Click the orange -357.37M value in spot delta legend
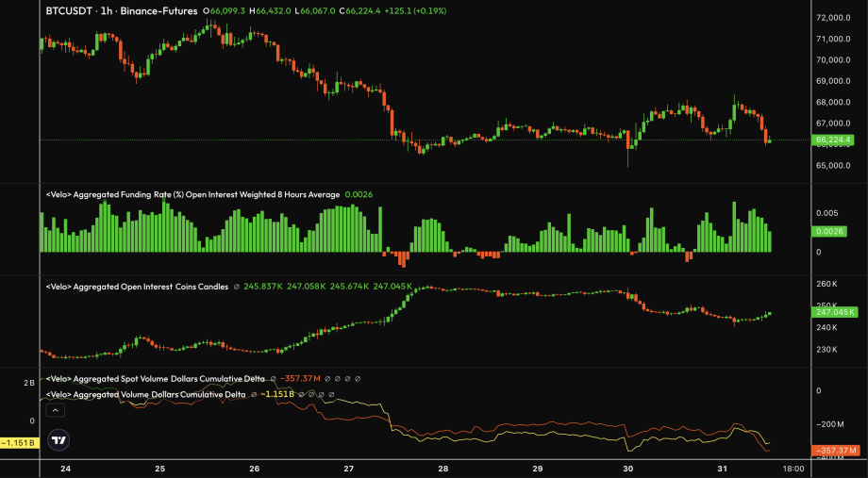This screenshot has height=478, width=868. (x=304, y=379)
